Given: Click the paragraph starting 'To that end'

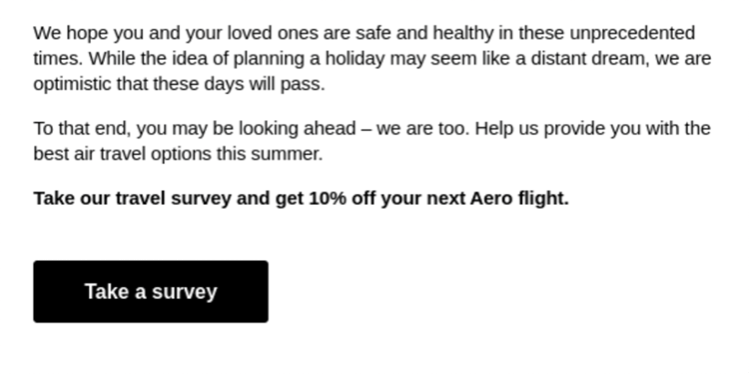Looking at the screenshot, I should (372, 141).
